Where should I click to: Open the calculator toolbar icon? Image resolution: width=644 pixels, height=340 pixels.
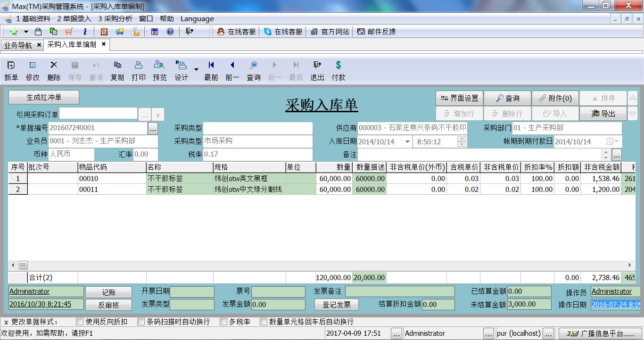(x=154, y=32)
